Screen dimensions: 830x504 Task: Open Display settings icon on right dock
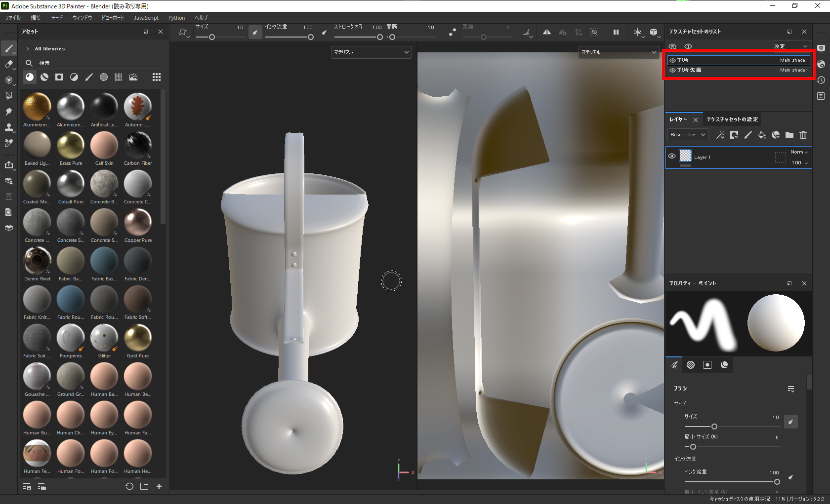click(821, 48)
